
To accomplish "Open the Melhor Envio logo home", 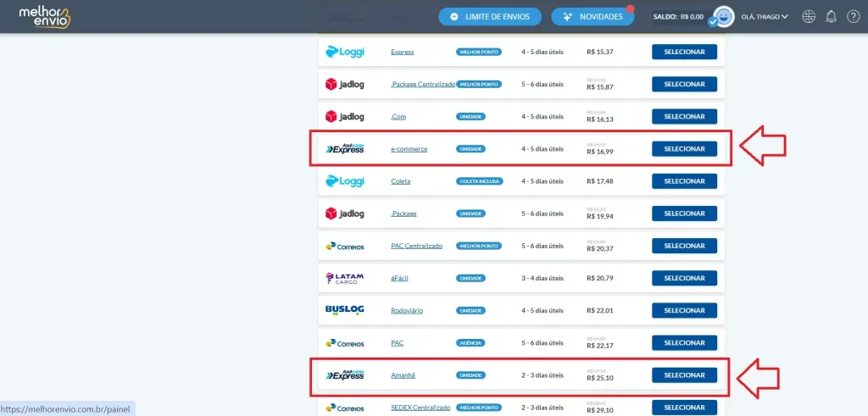I will [x=45, y=17].
